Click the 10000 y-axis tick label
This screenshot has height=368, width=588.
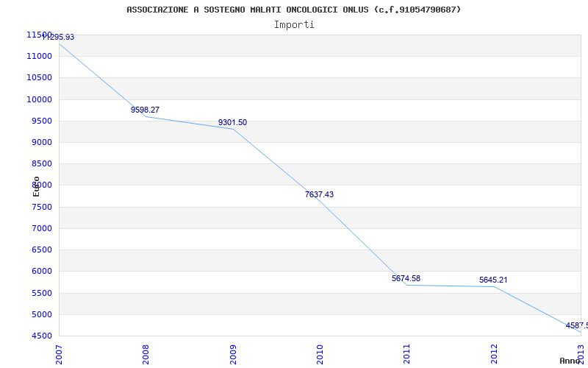(40, 99)
